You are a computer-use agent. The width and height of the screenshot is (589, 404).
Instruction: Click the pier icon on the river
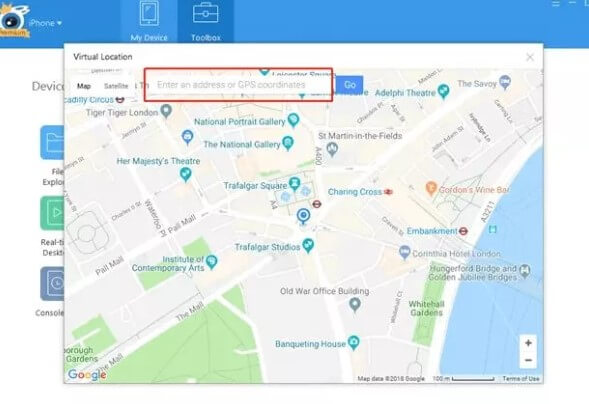tap(492, 229)
